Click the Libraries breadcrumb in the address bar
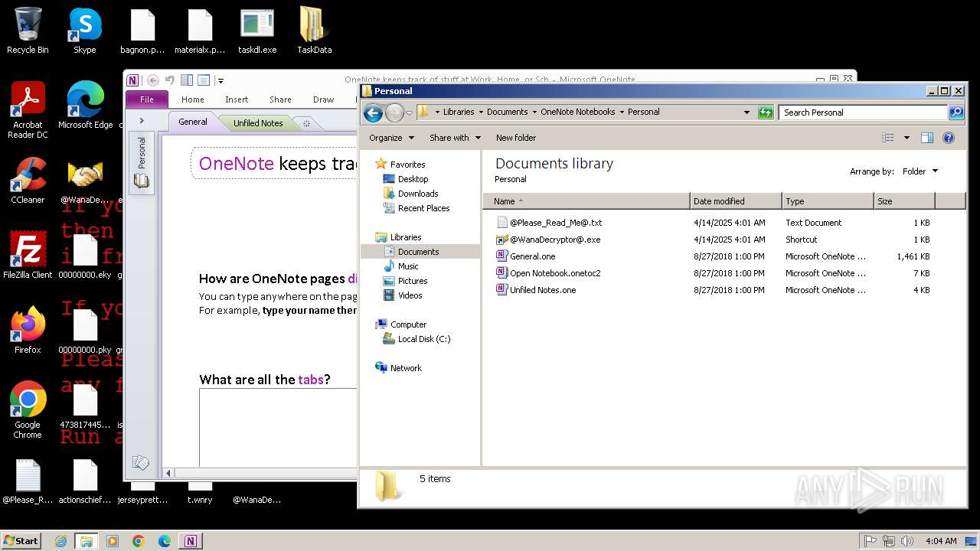 pyautogui.click(x=459, y=112)
